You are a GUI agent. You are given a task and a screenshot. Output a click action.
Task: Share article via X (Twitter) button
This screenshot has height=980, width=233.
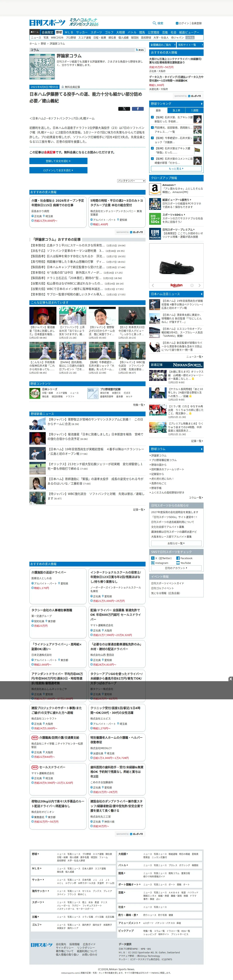(124, 109)
